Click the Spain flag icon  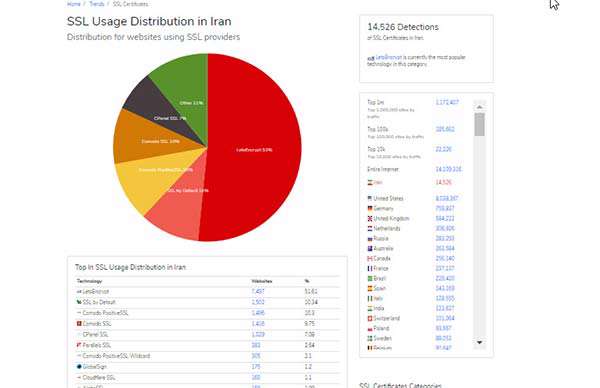coord(370,288)
